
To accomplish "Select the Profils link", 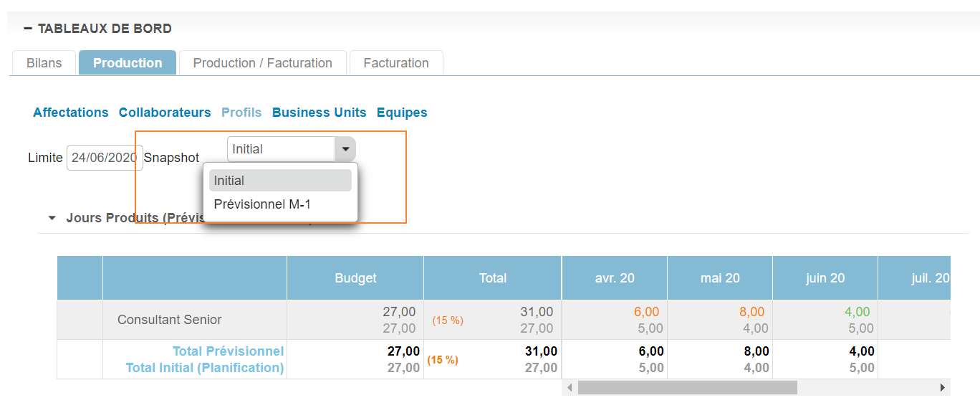I will point(241,113).
